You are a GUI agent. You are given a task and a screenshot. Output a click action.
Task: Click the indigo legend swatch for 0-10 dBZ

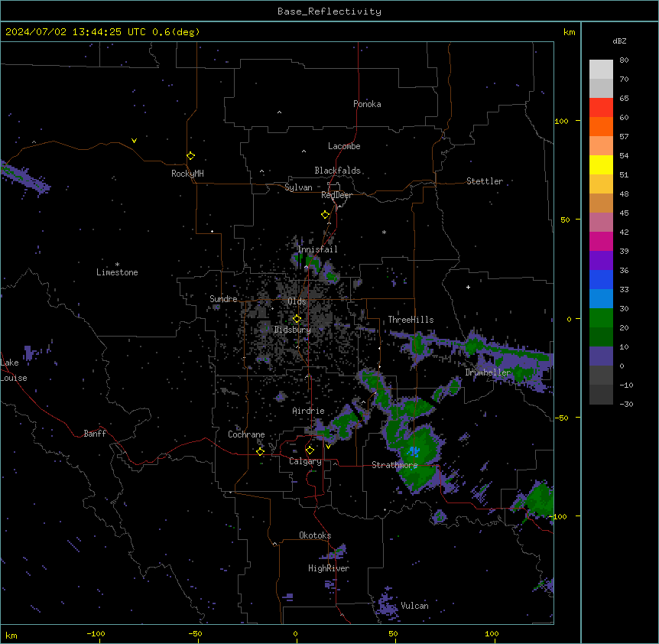pos(601,356)
